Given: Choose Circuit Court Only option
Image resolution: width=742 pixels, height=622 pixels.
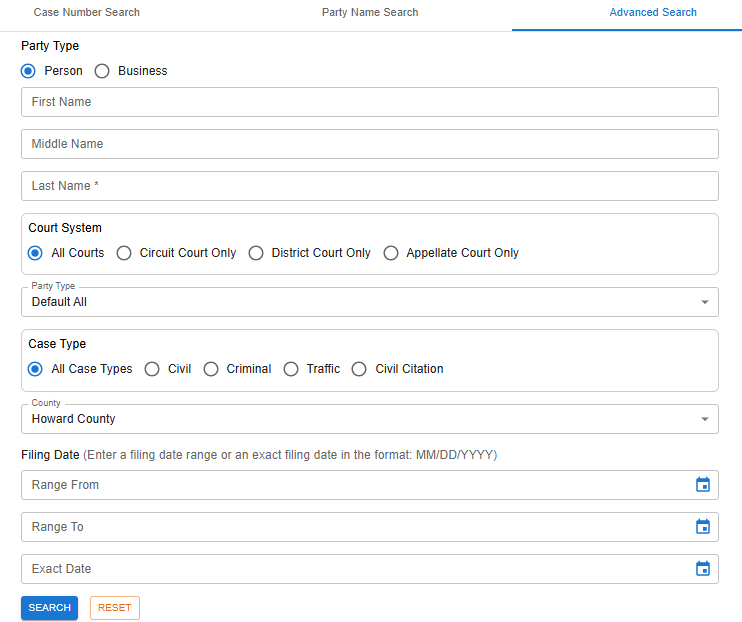Looking at the screenshot, I should (x=124, y=253).
